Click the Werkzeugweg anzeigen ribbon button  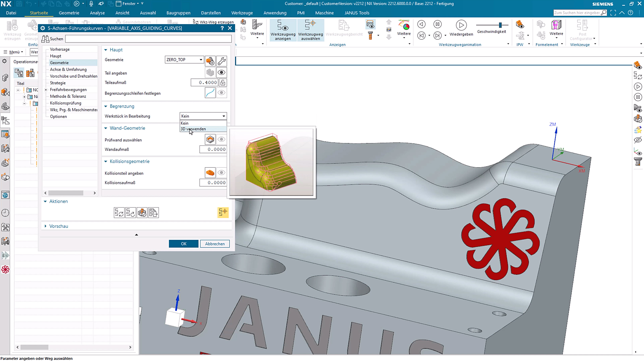click(x=283, y=30)
